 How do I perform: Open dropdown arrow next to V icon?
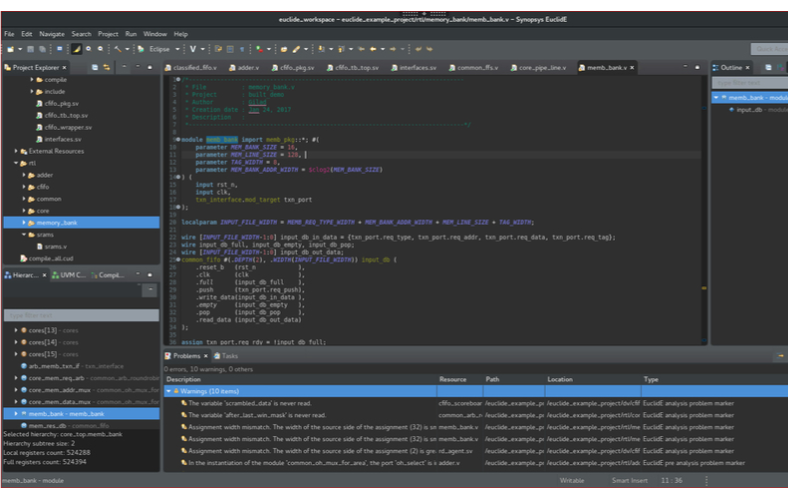click(203, 49)
